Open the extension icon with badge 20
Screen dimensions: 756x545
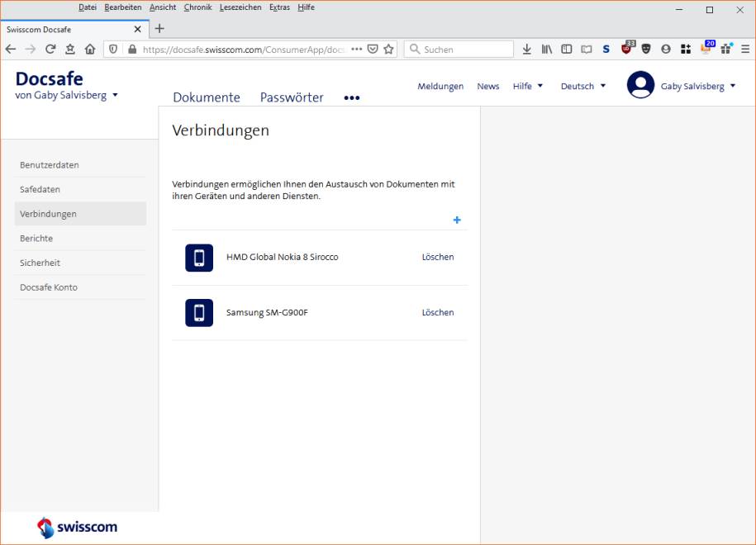tap(707, 48)
